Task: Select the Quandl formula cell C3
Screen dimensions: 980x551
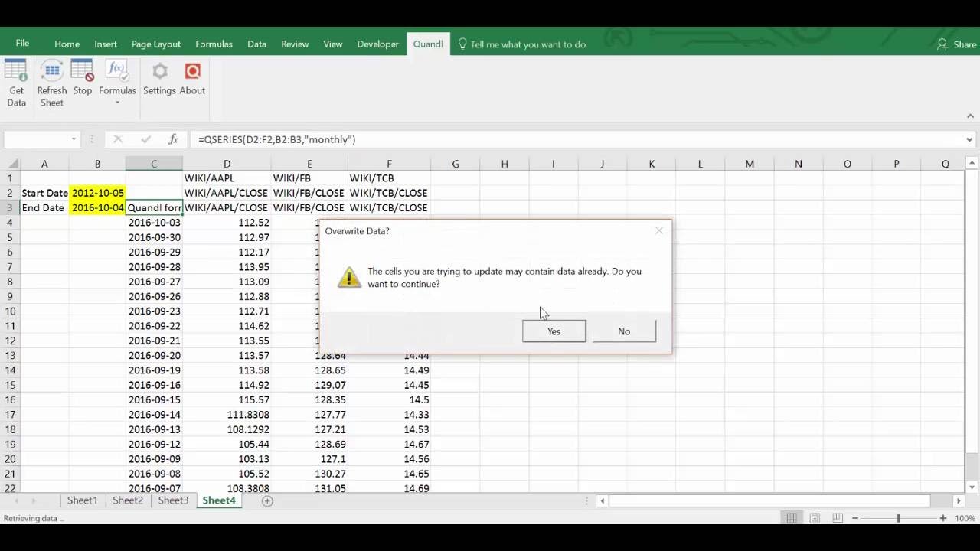Action: pyautogui.click(x=154, y=207)
